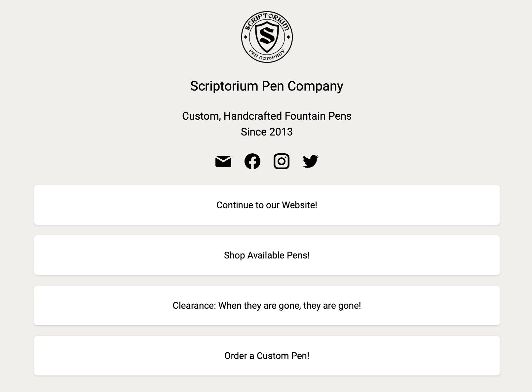Click the 'Since 2013' tagline text
Image resolution: width=532 pixels, height=392 pixels.
[x=266, y=132]
